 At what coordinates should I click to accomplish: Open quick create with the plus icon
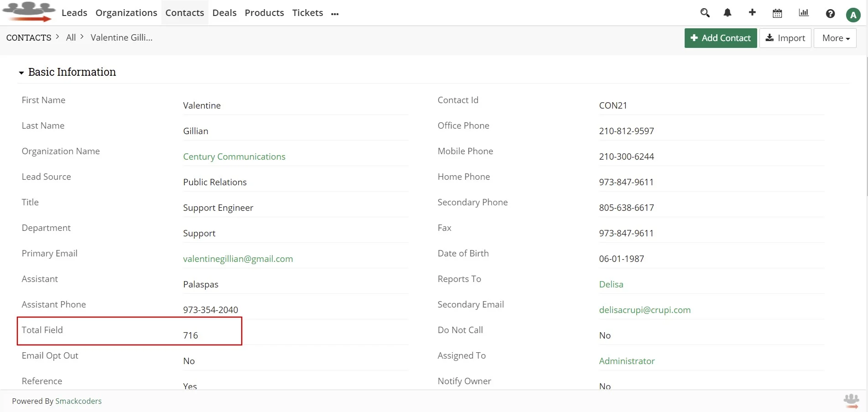[752, 13]
